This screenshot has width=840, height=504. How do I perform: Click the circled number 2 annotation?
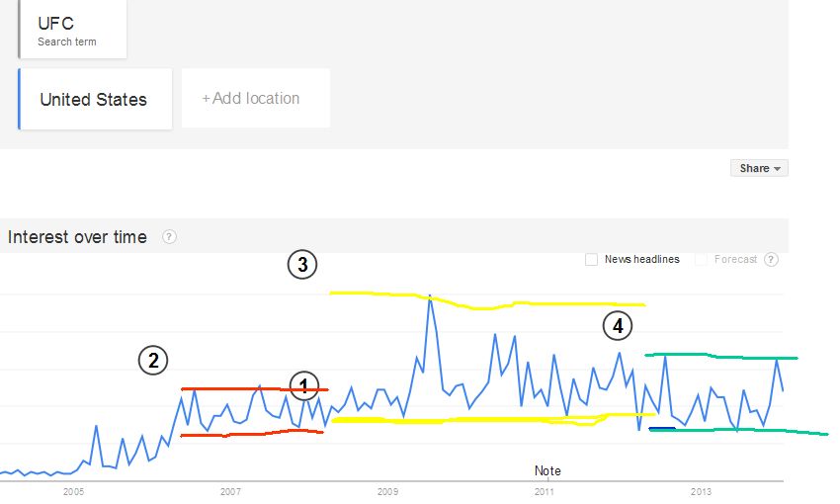coord(152,361)
